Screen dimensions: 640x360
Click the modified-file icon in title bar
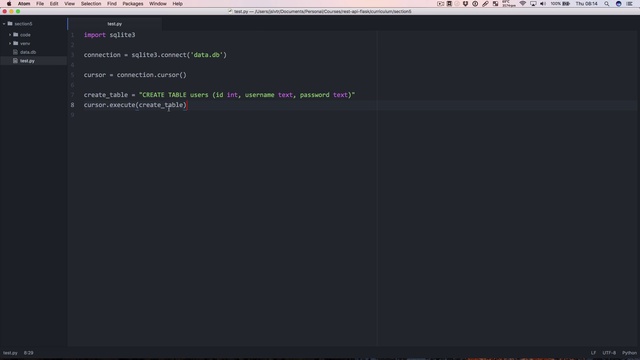tap(230, 11)
